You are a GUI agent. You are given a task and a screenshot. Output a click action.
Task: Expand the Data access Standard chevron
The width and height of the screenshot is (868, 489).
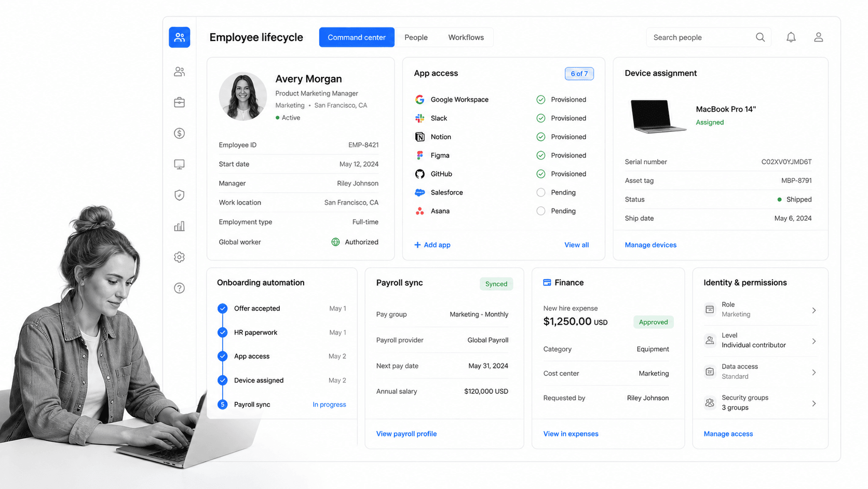(x=814, y=373)
